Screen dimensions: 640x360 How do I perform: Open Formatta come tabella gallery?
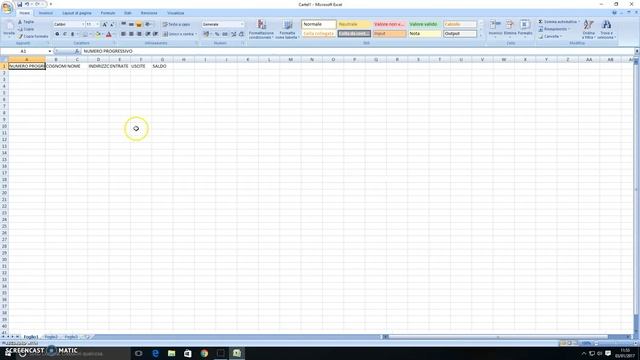pos(287,29)
